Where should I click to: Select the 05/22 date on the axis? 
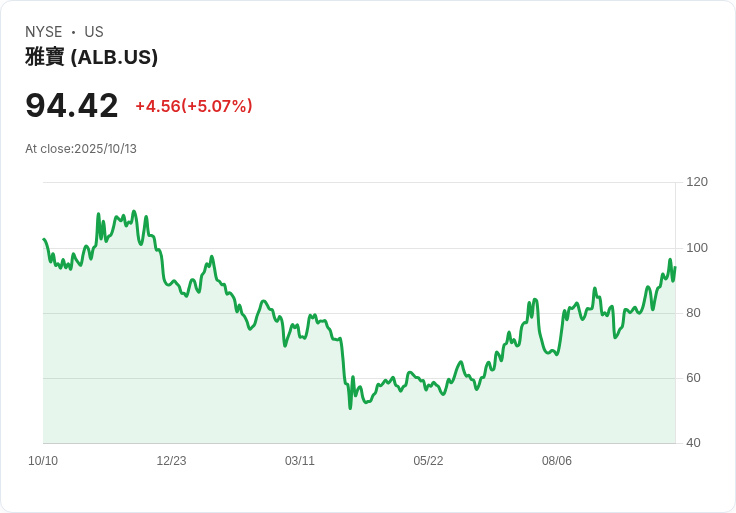click(428, 461)
